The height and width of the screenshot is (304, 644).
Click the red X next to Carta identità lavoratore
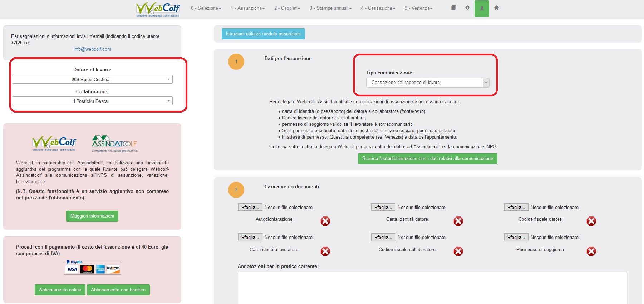325,251
